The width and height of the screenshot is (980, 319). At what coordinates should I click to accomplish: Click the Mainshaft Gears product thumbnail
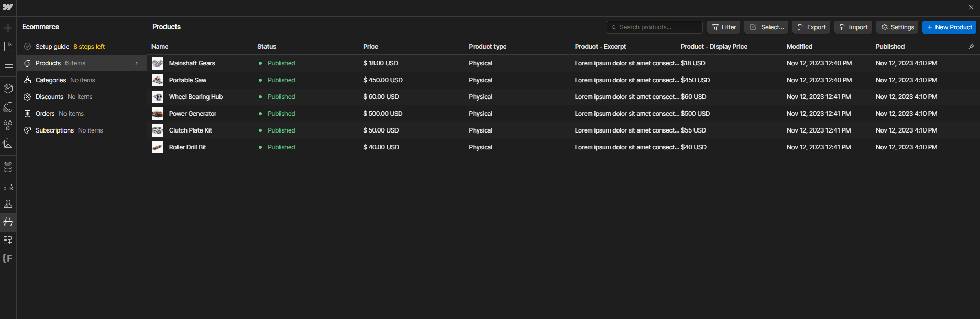[158, 63]
